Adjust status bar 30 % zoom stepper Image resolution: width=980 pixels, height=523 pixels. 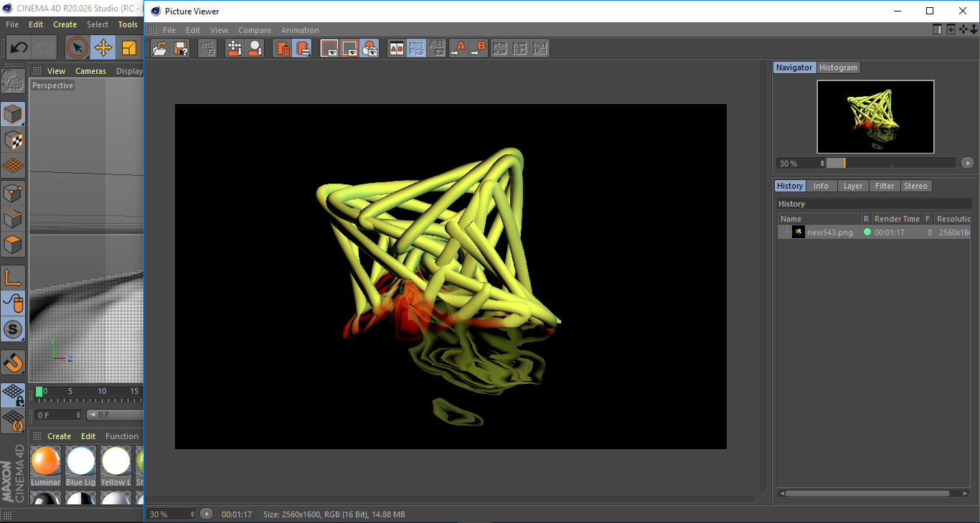192,514
